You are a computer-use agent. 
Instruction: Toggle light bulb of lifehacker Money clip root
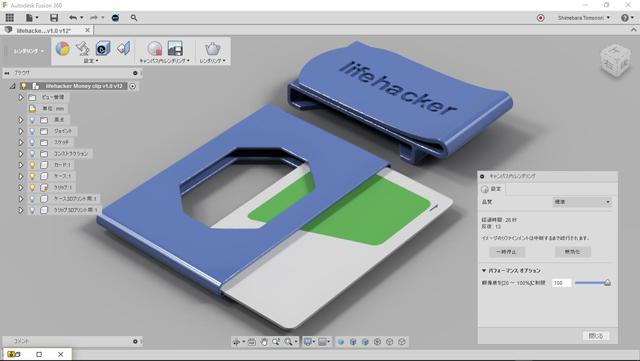(x=24, y=86)
